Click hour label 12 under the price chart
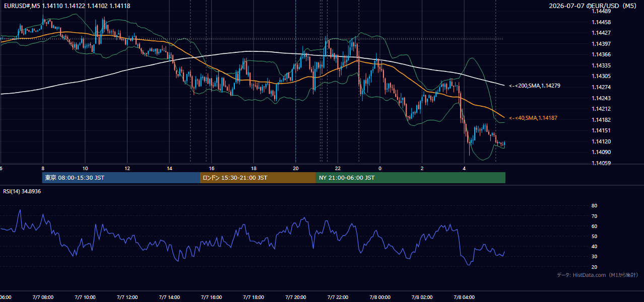The width and height of the screenshot is (644, 302). [x=127, y=169]
